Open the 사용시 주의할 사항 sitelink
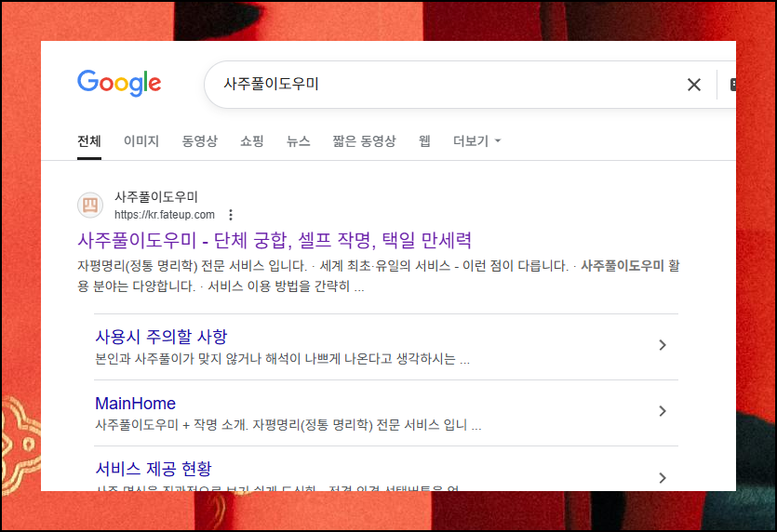 click(x=161, y=337)
